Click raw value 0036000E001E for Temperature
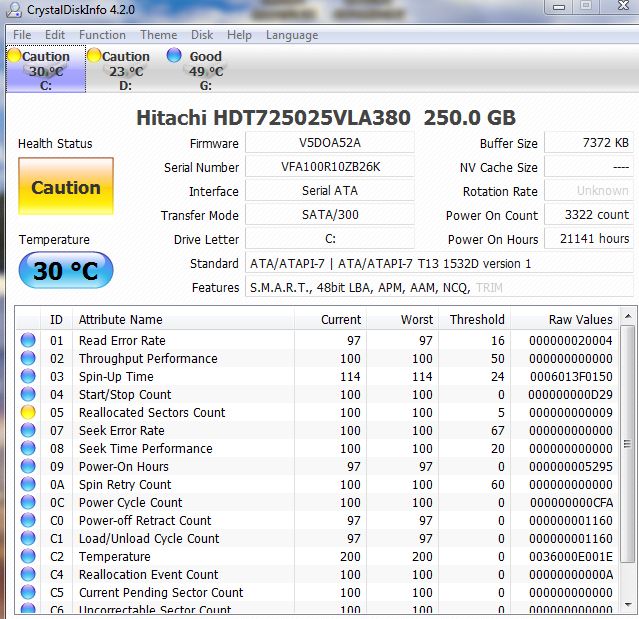This screenshot has height=619, width=639. coord(571,556)
